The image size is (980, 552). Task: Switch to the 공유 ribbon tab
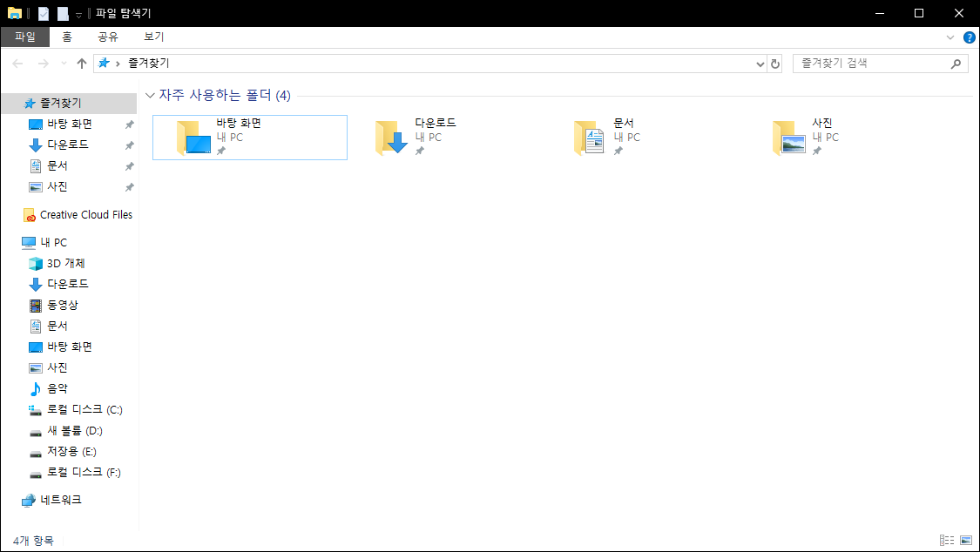[107, 37]
